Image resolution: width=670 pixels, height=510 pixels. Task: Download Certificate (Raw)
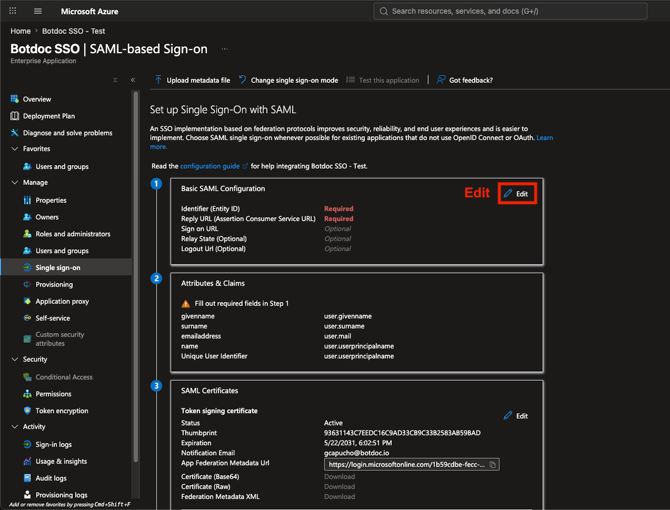point(339,487)
